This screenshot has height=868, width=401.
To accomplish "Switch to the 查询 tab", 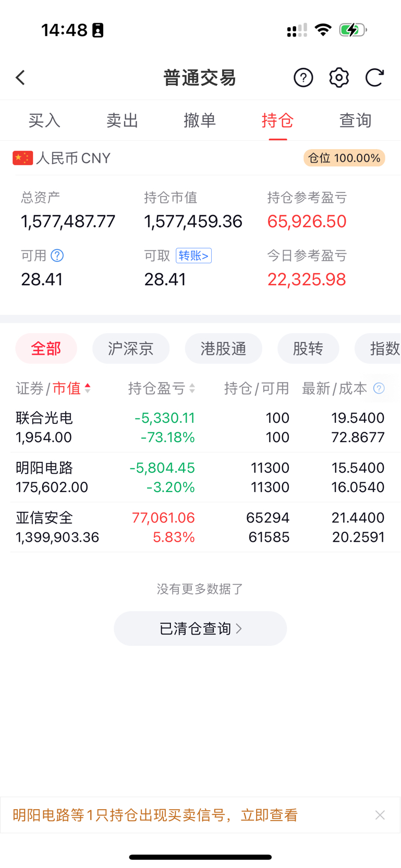I will coord(355,120).
